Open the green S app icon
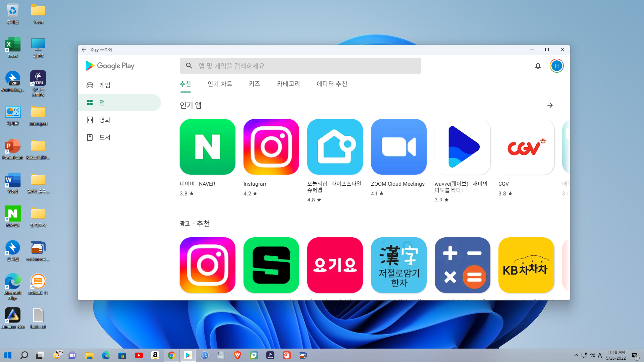 [271, 265]
